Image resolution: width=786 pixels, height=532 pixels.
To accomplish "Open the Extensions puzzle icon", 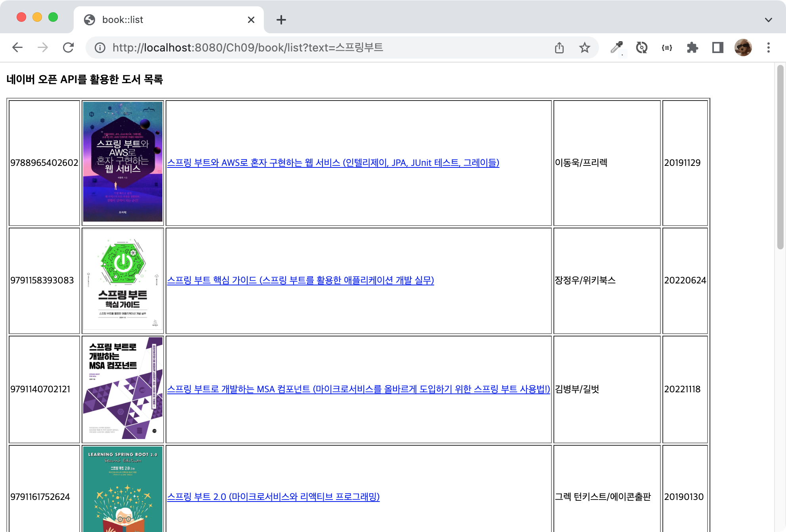I will pyautogui.click(x=692, y=47).
